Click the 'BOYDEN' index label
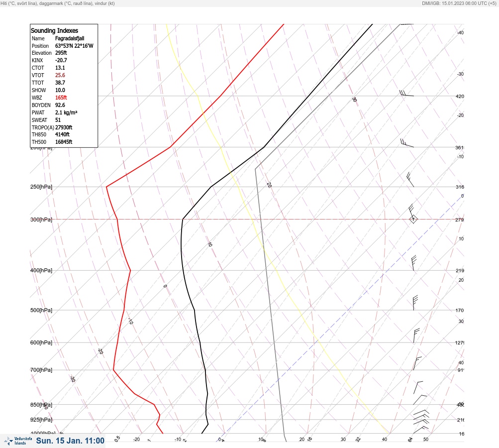Image resolution: width=499 pixels, height=448 pixels. [41, 105]
